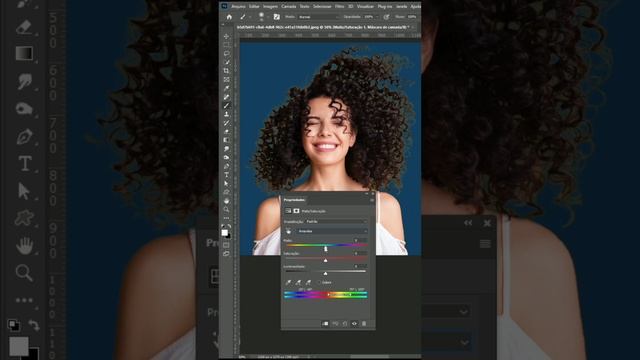Select the Propriedades panel tab
Image resolution: width=640 pixels, height=360 pixels.
click(294, 200)
